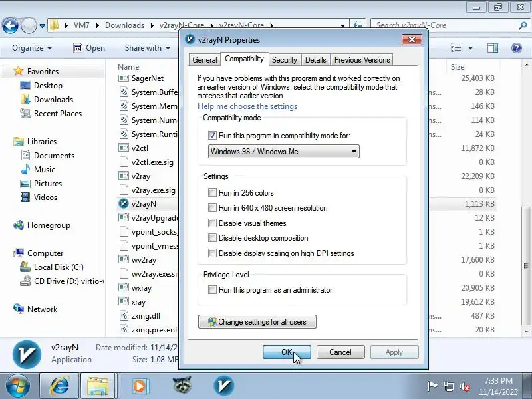Switch to the Details tab

315,60
